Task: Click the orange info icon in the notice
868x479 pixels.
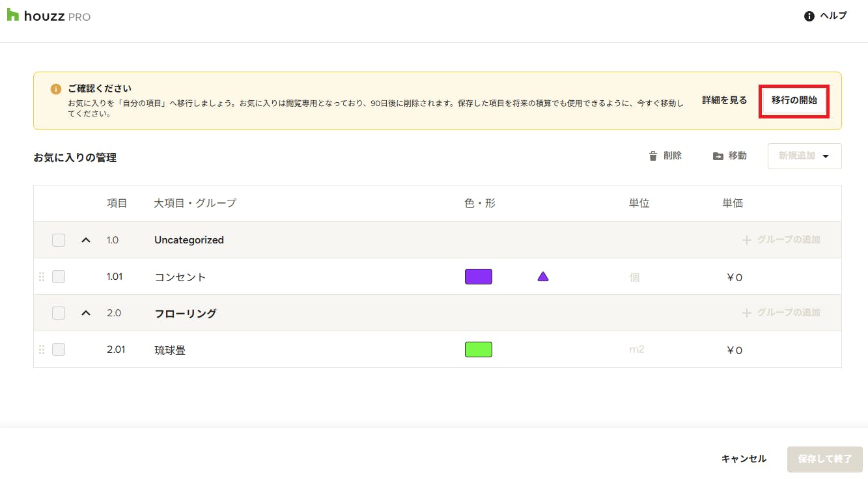Action: point(56,89)
